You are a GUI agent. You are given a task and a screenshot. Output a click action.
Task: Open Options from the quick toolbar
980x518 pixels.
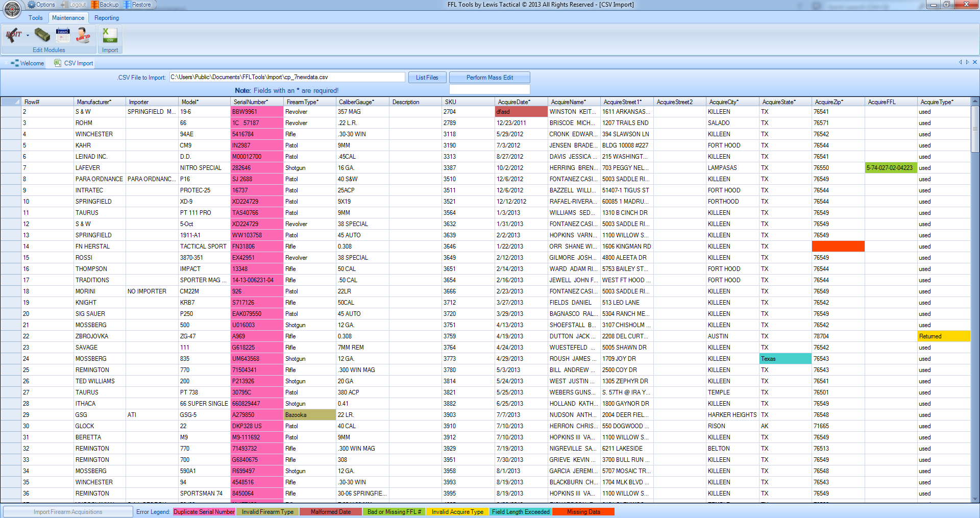(x=41, y=5)
